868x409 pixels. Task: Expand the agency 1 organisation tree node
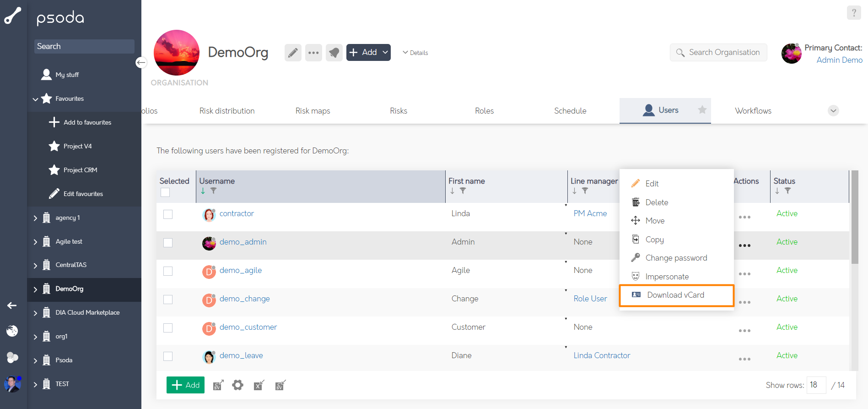[x=35, y=218]
